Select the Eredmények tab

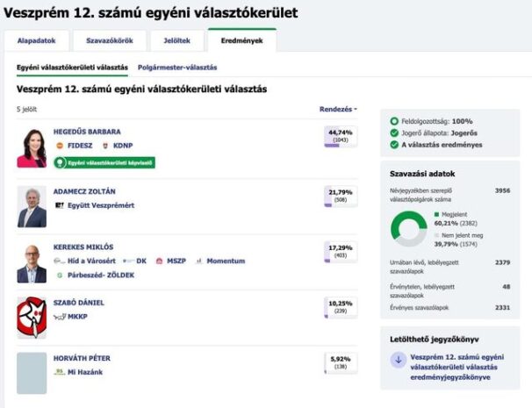pos(242,40)
